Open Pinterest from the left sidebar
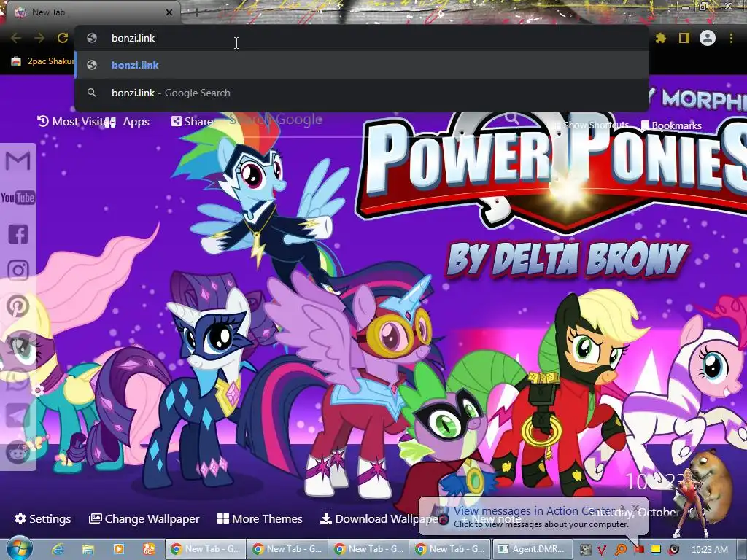Screen dimensions: 747x560 (x=18, y=306)
